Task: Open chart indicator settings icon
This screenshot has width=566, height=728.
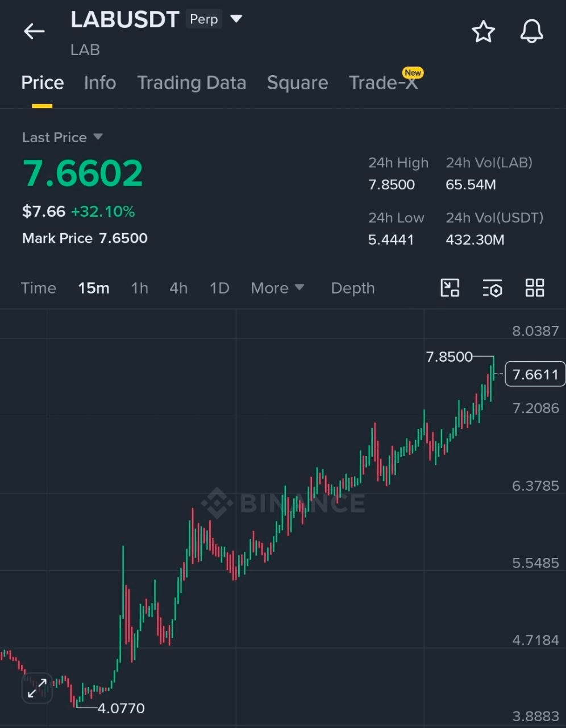Action: [x=492, y=288]
